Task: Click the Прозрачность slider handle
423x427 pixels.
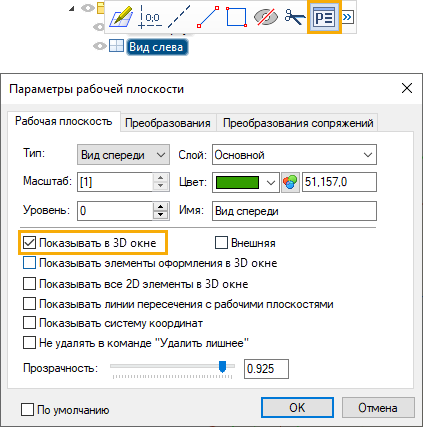Action: point(222,366)
